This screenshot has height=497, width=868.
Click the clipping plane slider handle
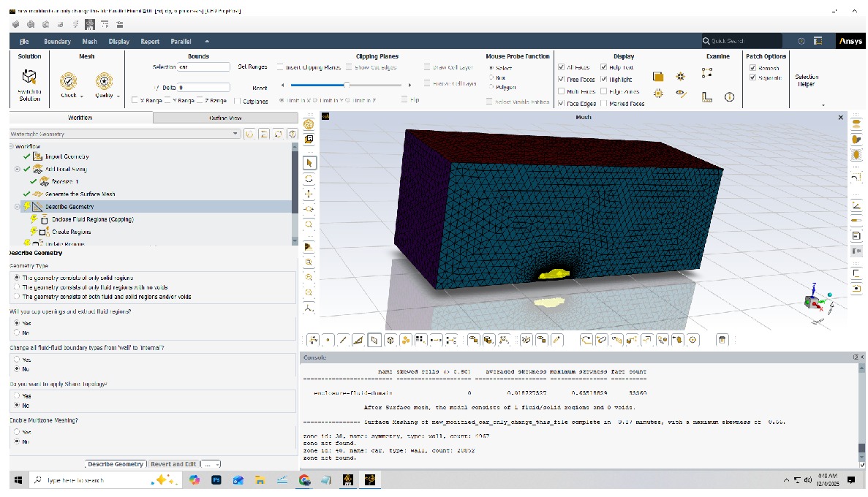click(x=347, y=85)
